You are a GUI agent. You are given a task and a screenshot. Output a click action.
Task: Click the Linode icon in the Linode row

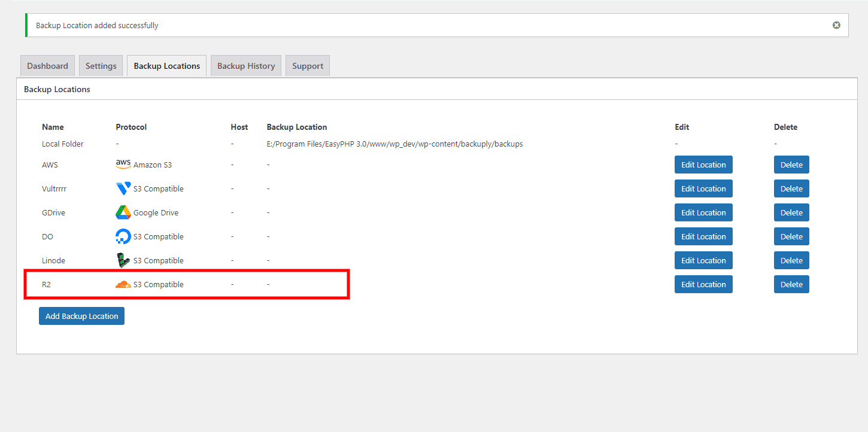pyautogui.click(x=123, y=260)
